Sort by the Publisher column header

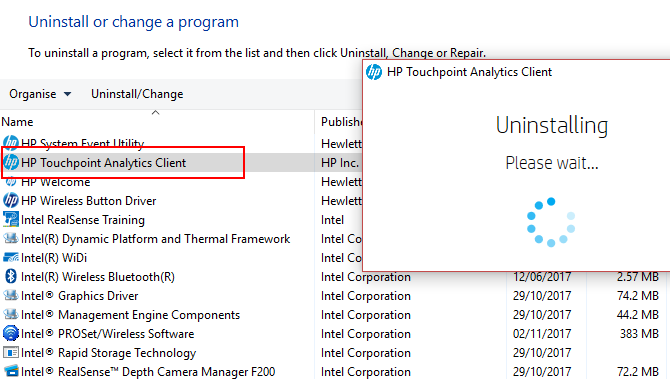pyautogui.click(x=341, y=122)
